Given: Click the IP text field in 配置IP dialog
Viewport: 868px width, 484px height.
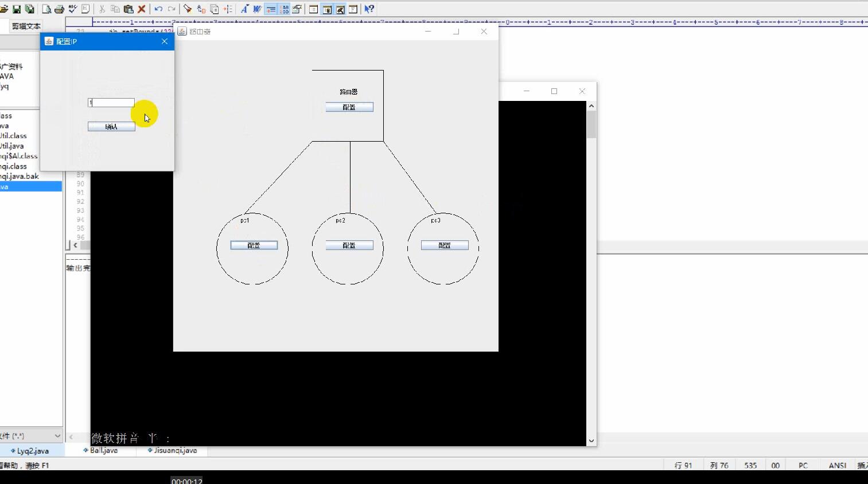Looking at the screenshot, I should click(x=111, y=103).
